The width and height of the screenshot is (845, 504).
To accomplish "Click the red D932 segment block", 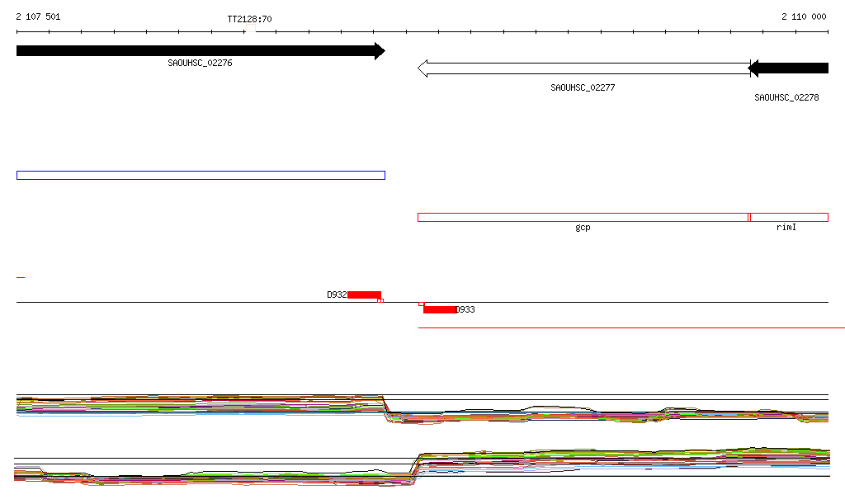I will (x=364, y=294).
